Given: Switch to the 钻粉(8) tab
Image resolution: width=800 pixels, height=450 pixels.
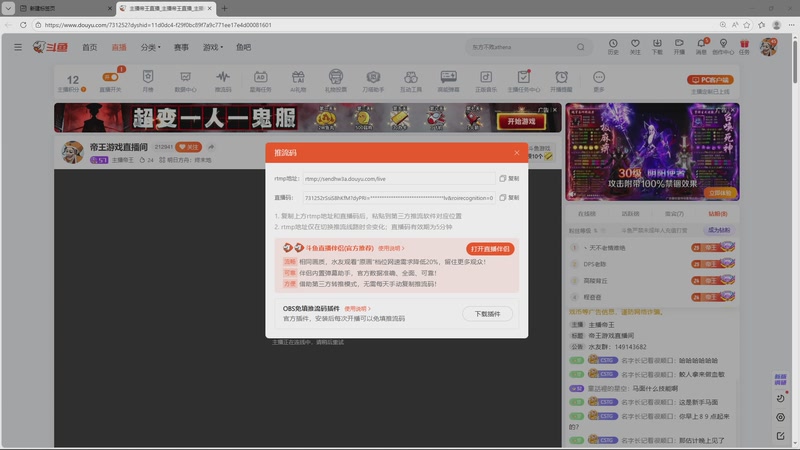Looking at the screenshot, I should 718,214.
